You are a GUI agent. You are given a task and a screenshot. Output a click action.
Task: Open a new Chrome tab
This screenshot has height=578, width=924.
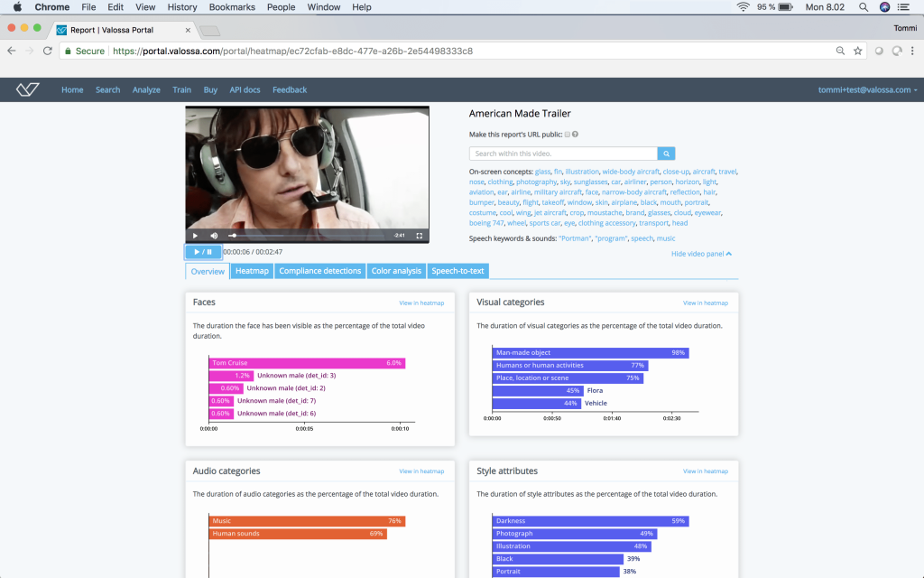point(209,31)
